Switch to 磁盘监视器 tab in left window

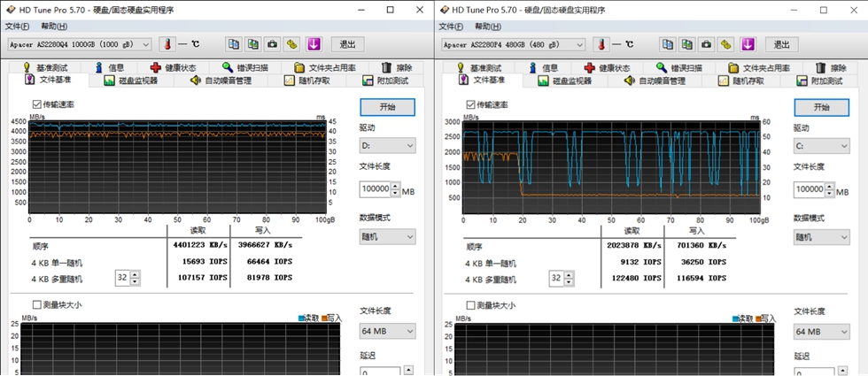pyautogui.click(x=131, y=81)
